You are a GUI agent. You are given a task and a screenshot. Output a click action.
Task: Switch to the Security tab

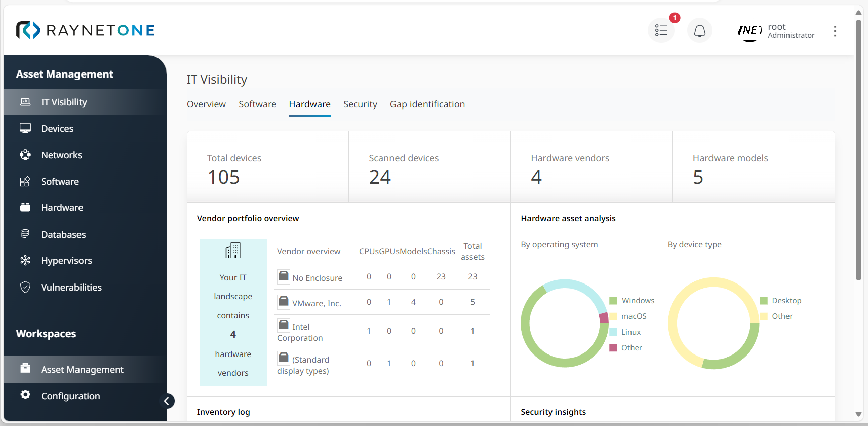pyautogui.click(x=360, y=104)
